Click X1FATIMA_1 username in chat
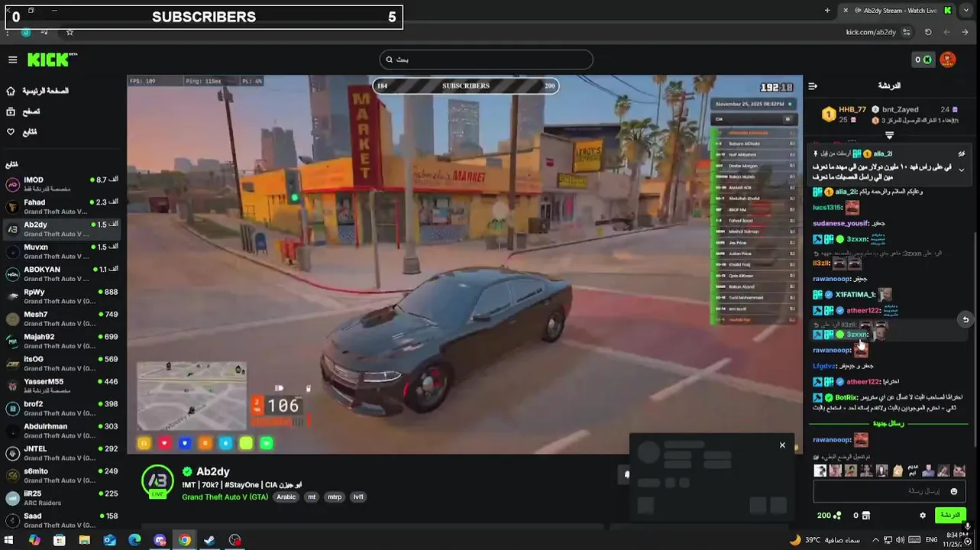This screenshot has height=550, width=980. tap(855, 295)
